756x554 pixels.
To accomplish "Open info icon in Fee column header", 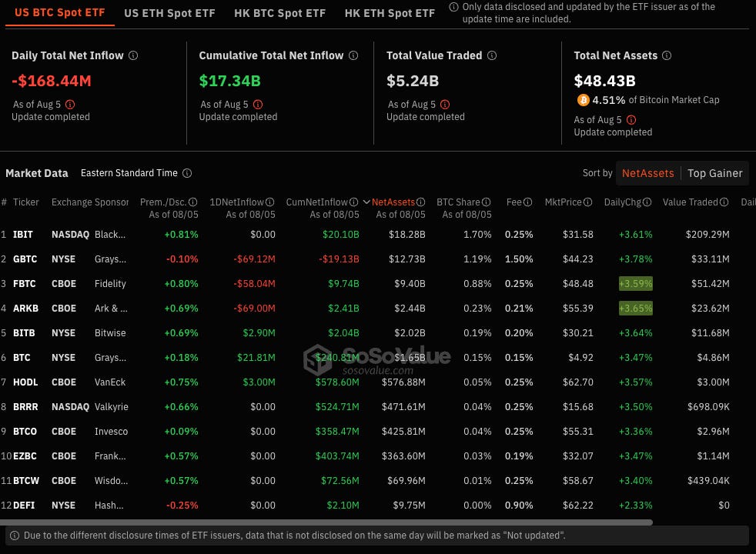I will tap(528, 202).
